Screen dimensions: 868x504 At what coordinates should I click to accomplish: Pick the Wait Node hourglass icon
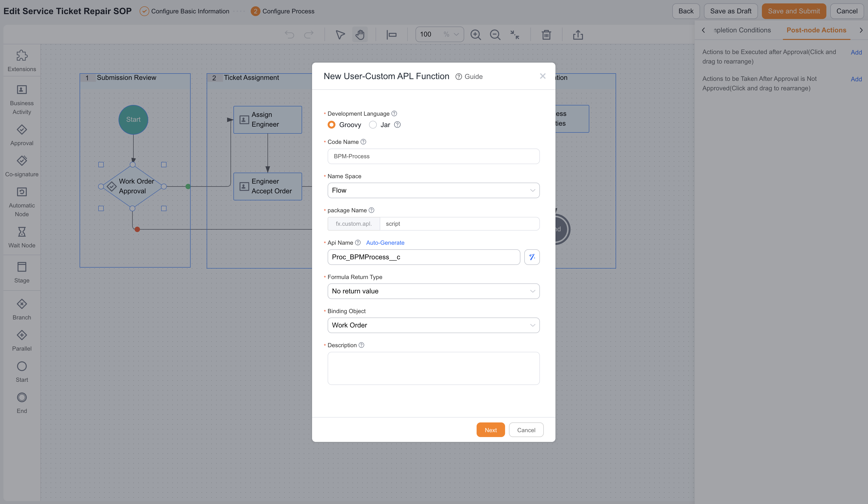pos(22,232)
